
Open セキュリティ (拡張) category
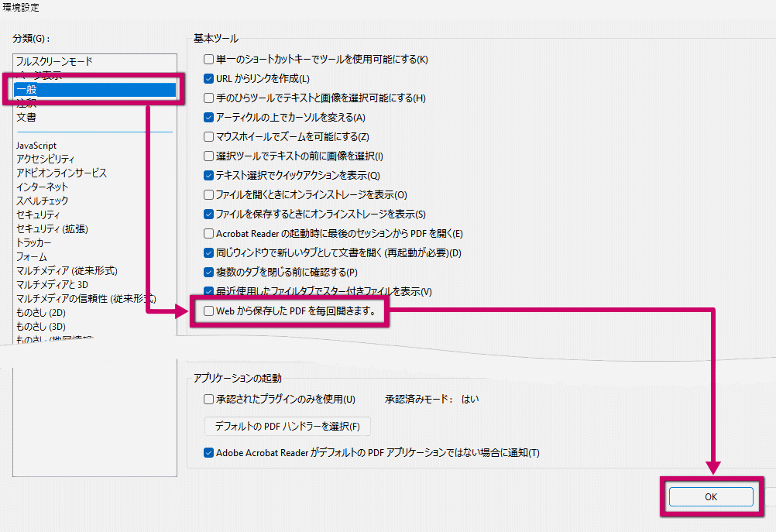pyautogui.click(x=52, y=229)
